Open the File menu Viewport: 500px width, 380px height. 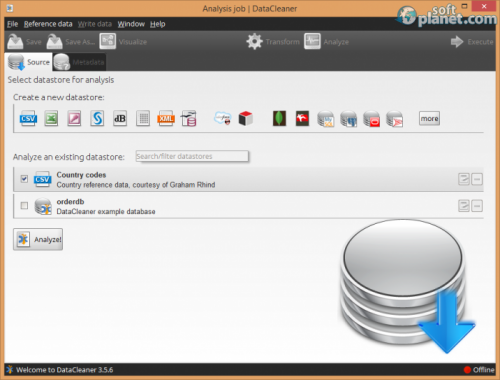[x=12, y=24]
